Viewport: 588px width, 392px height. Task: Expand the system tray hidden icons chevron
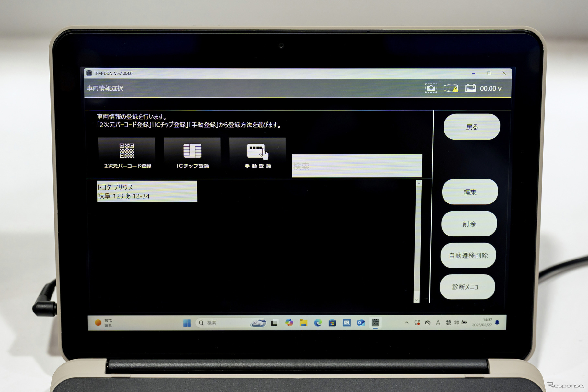pos(407,323)
